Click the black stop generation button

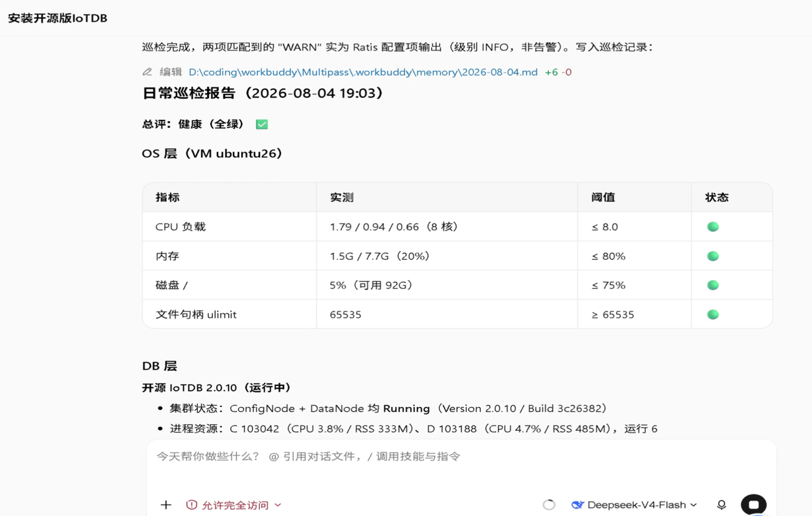(x=754, y=505)
